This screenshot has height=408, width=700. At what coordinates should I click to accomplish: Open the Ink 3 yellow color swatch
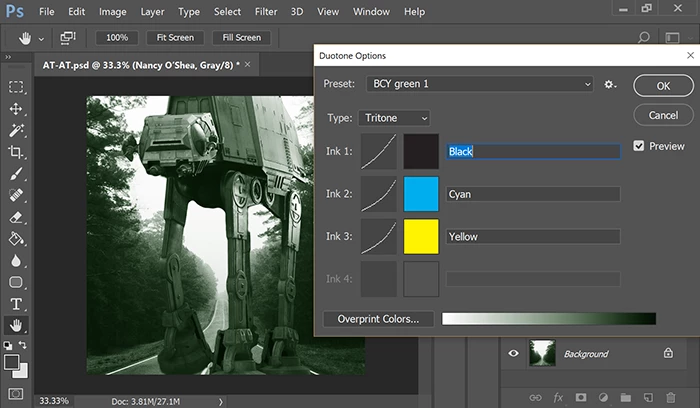[x=421, y=237]
